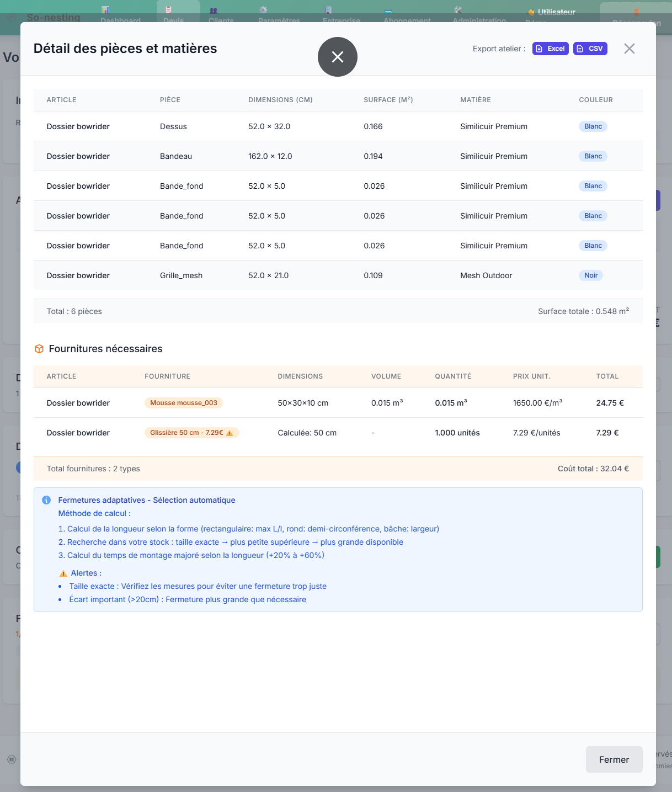This screenshot has width=672, height=792.
Task: Export the parts list to Excel
Action: (x=550, y=49)
